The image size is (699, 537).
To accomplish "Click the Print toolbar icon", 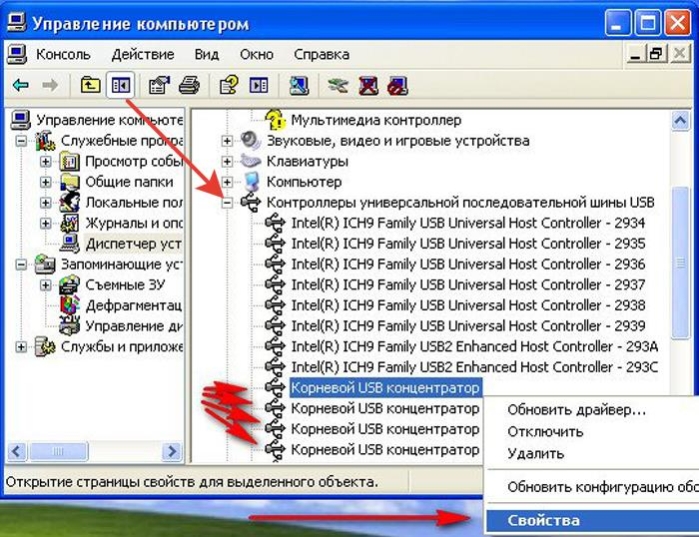I will tap(189, 85).
